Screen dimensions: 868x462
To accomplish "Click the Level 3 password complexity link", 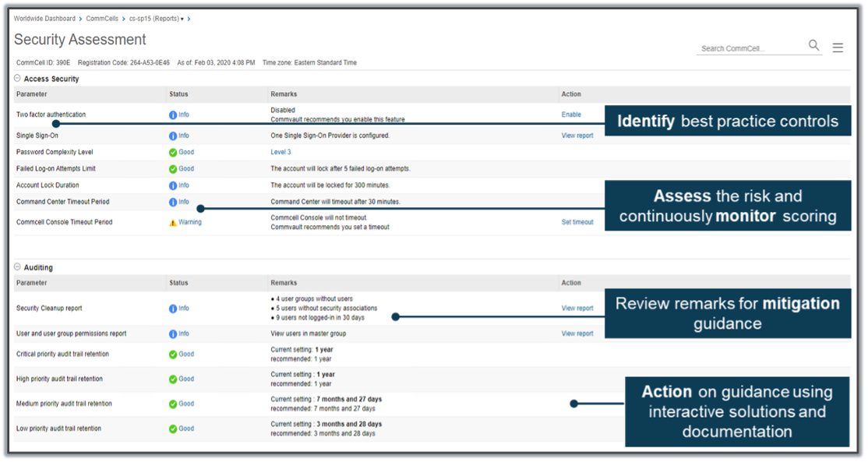I will pos(281,152).
